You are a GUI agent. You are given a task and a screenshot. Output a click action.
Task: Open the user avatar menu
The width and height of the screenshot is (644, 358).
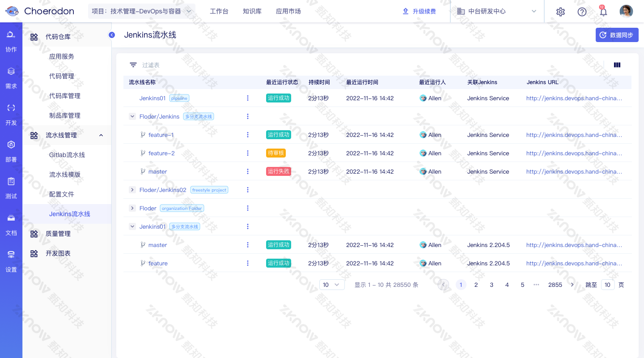pyautogui.click(x=626, y=11)
